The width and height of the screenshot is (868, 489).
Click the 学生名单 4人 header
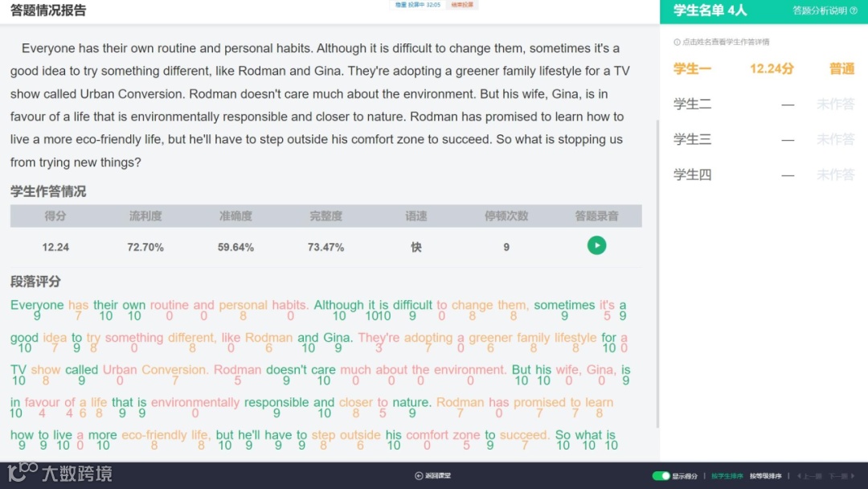click(x=710, y=10)
